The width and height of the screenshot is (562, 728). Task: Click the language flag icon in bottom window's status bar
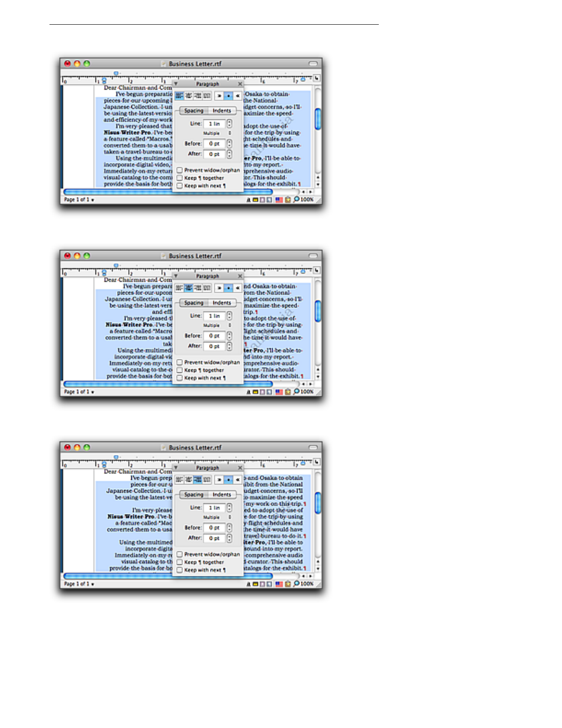pos(279,584)
